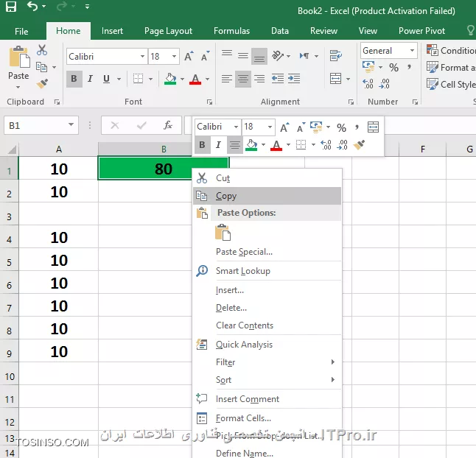
Task: Click ribbon Decrease Decimal icon
Action: pos(385,83)
